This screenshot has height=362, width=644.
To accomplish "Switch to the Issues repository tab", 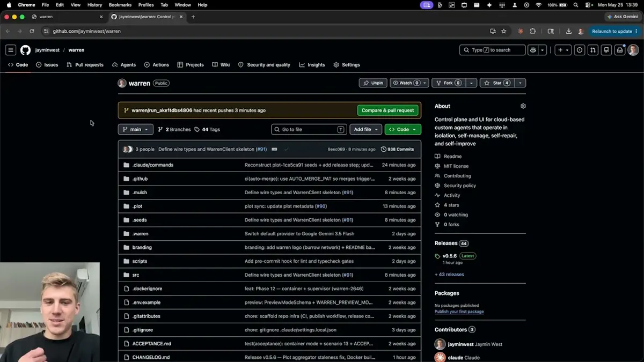I will point(47,65).
